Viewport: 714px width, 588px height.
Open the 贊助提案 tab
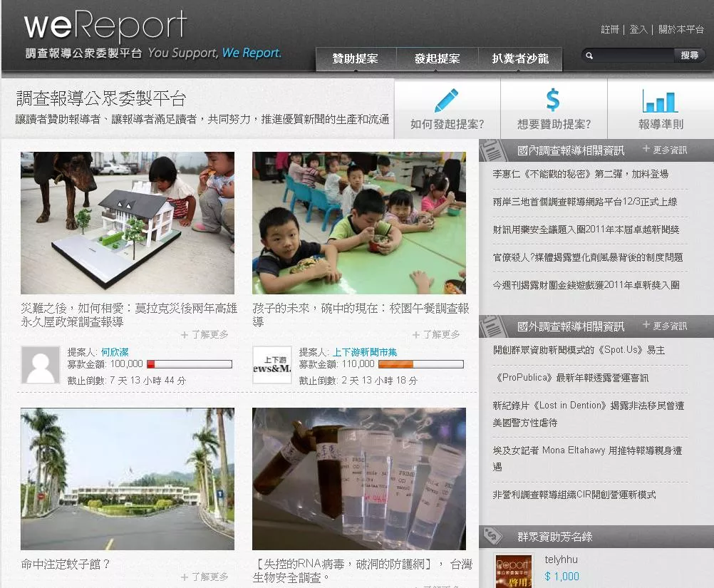click(356, 59)
